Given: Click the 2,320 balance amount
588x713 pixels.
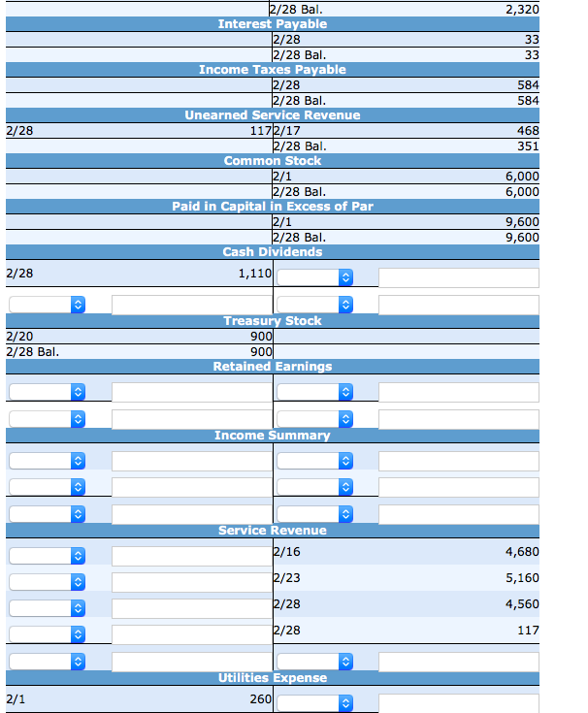Looking at the screenshot, I should click(522, 9).
